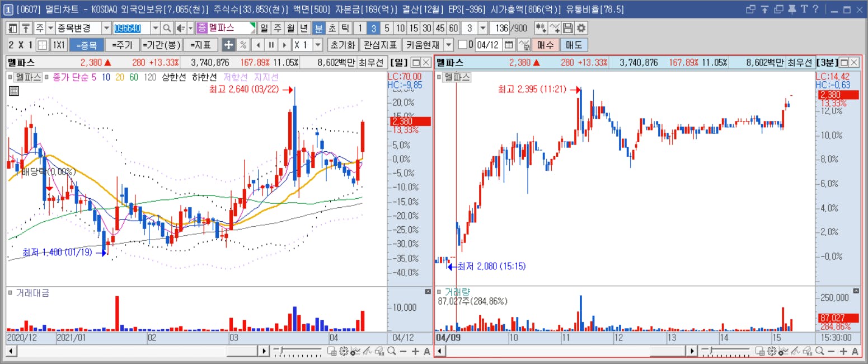This screenshot has height=364, width=868.
Task: Click the grid icon on daily chart
Action: tap(14, 91)
